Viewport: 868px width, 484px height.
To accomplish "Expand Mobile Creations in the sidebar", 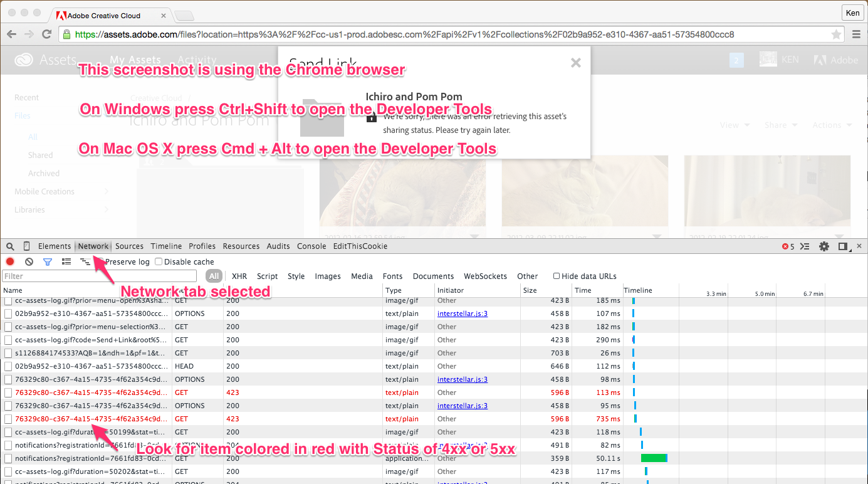I will [107, 191].
